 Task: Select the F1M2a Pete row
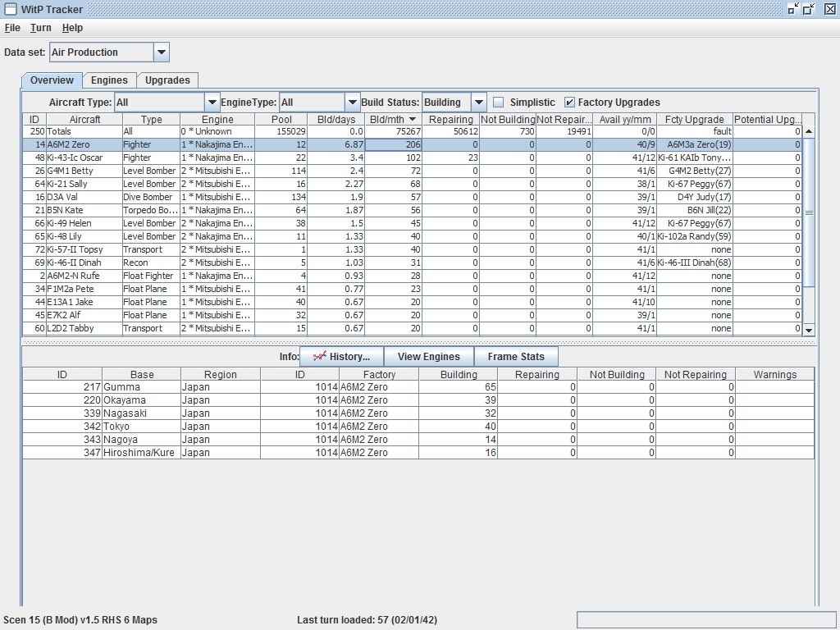[412, 289]
